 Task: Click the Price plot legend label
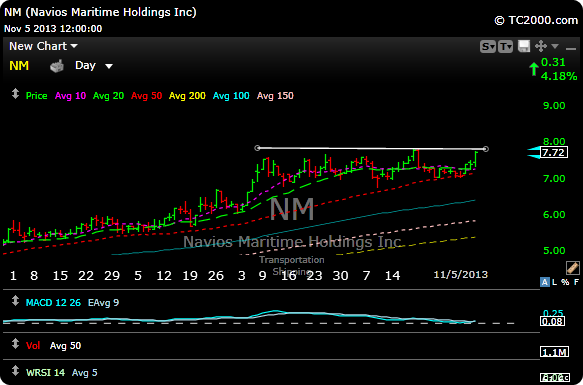tap(36, 96)
